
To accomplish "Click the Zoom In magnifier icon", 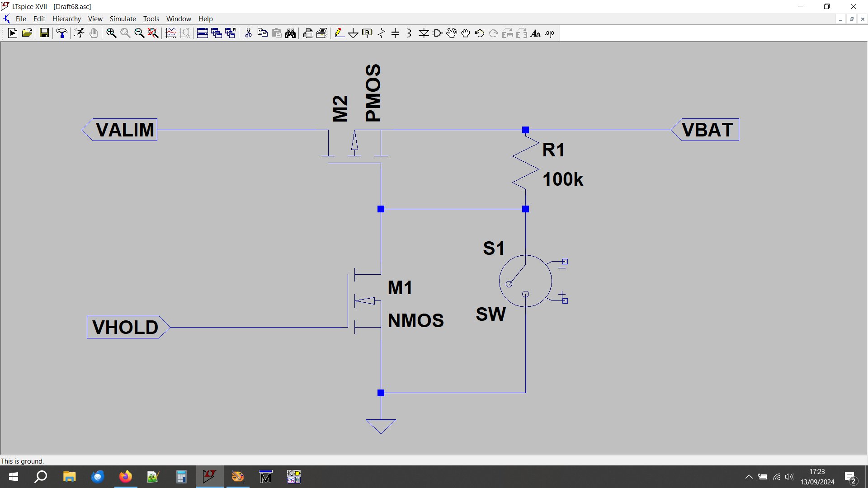I will pyautogui.click(x=111, y=33).
